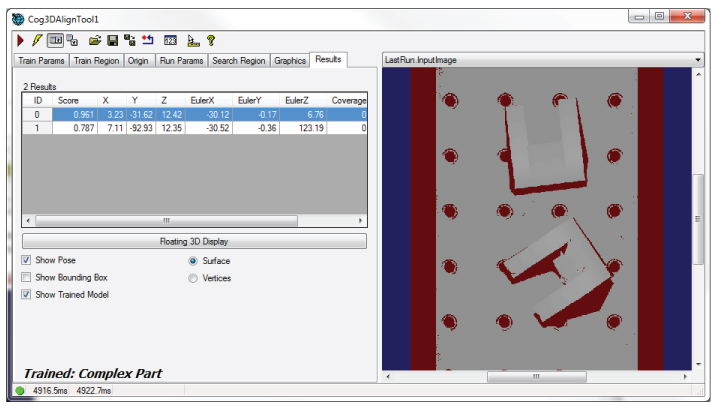The height and width of the screenshot is (406, 717).
Task: Uncheck the Show Trained Model checkbox
Action: [x=27, y=294]
